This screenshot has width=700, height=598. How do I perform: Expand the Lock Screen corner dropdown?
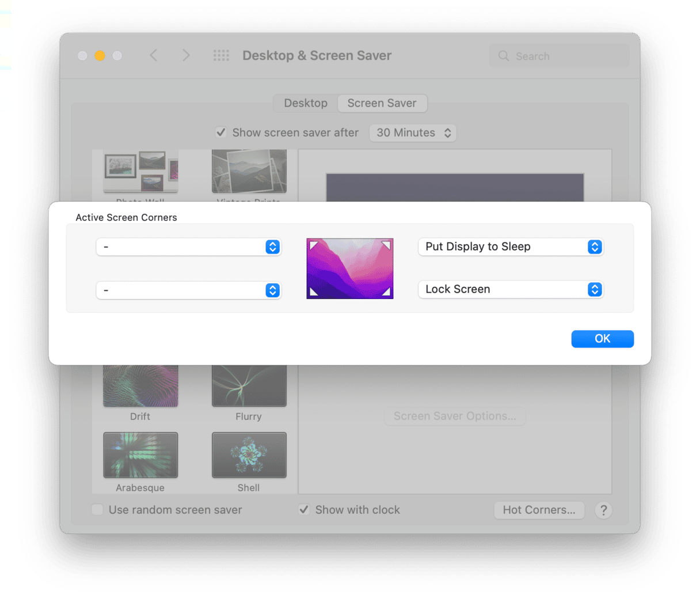(x=510, y=289)
